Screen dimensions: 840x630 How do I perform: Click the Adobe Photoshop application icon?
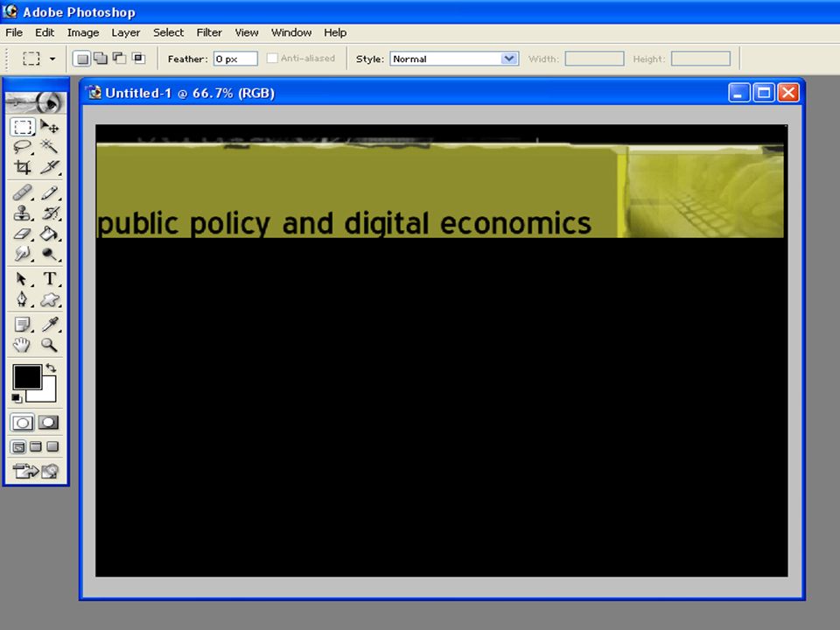point(10,10)
